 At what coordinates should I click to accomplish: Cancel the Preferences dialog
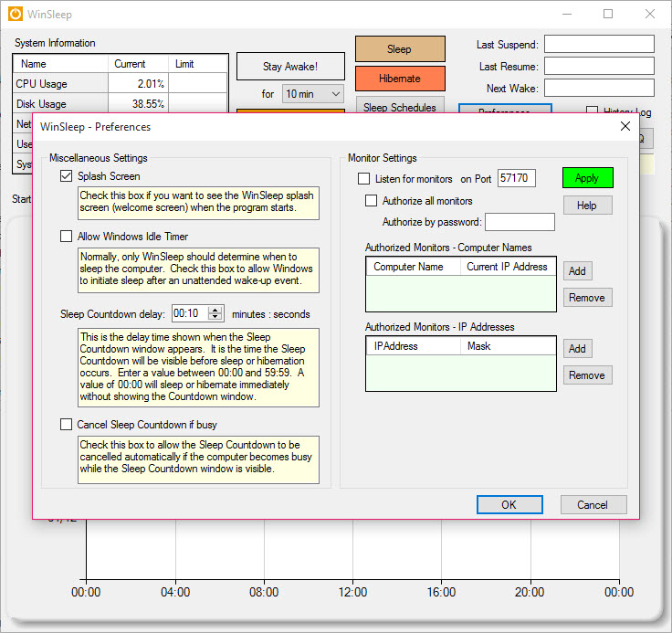(x=593, y=505)
